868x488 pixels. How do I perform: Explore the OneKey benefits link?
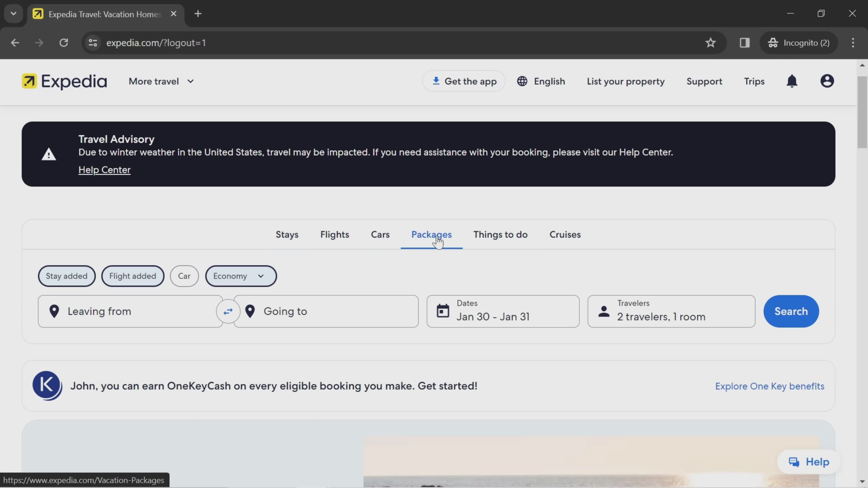(x=770, y=386)
